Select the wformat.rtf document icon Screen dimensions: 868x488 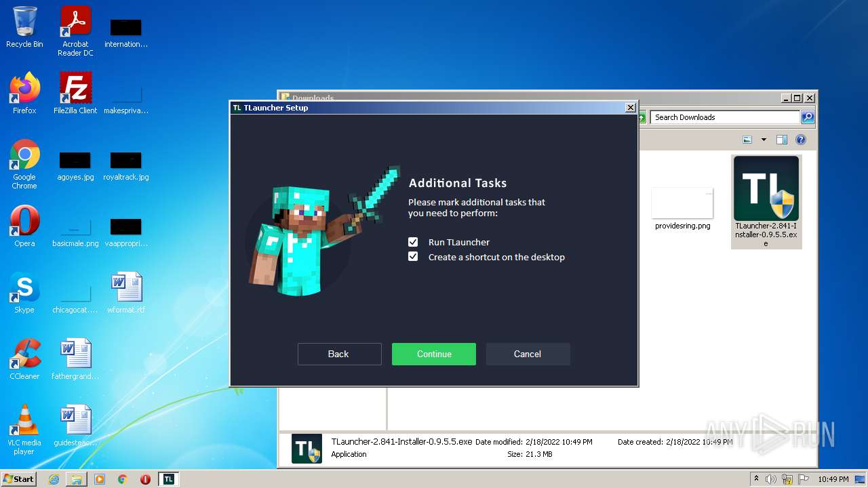(126, 293)
